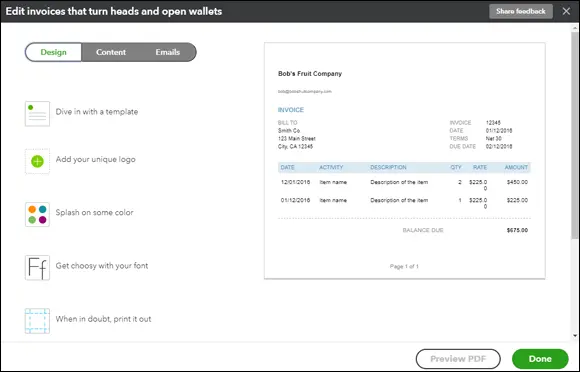580x372 pixels.
Task: Click the green Done button
Action: pyautogui.click(x=540, y=359)
